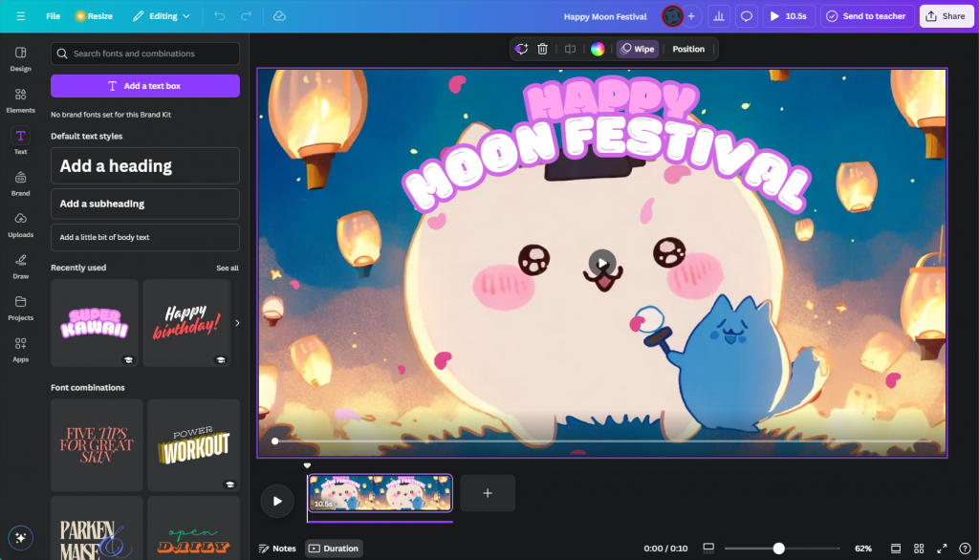Open the Elements panel
Screen dimensions: 979x560
coord(21,100)
